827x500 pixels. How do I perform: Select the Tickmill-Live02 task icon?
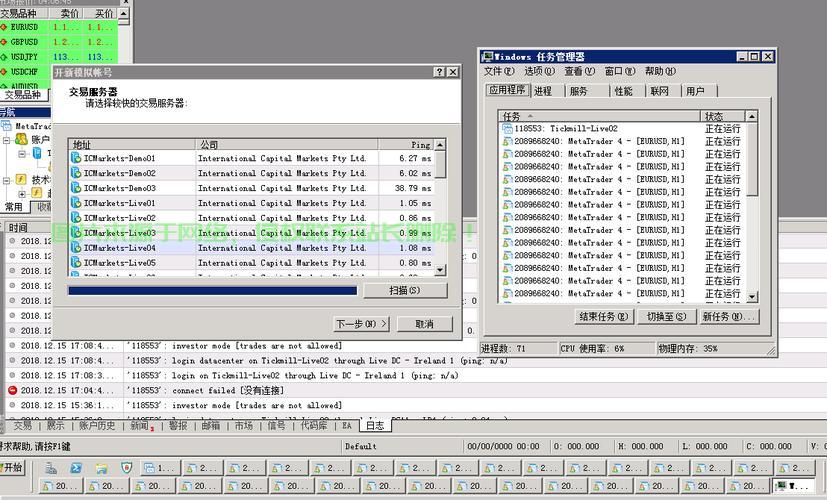pos(508,129)
